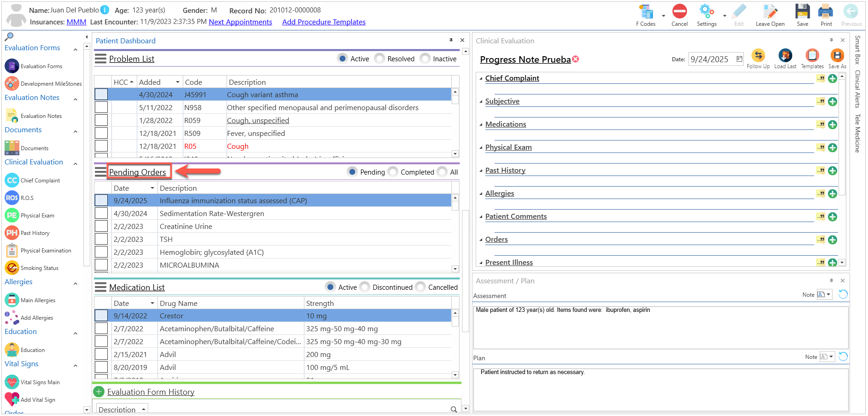Check the Advil 200 mg medication checkbox
Image resolution: width=868 pixels, height=416 pixels.
(x=101, y=354)
